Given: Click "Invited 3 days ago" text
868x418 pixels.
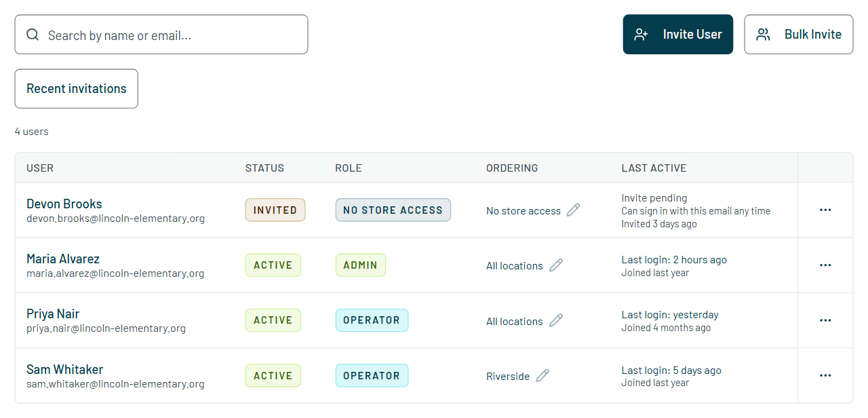Looking at the screenshot, I should click(659, 224).
